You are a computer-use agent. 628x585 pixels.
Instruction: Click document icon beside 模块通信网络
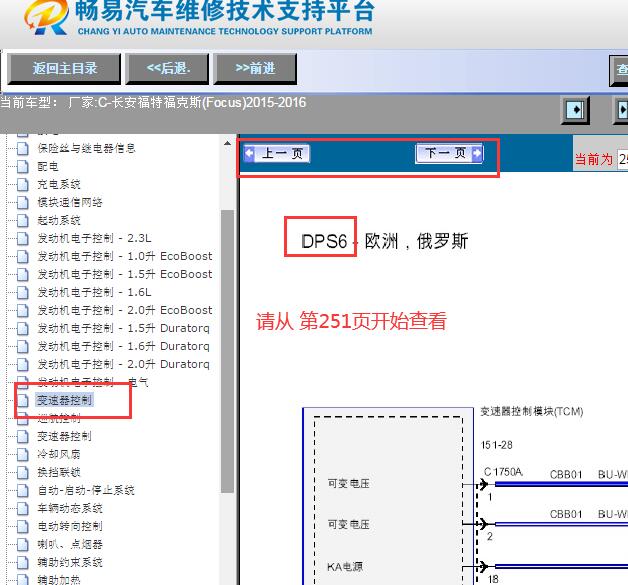pyautogui.click(x=23, y=202)
